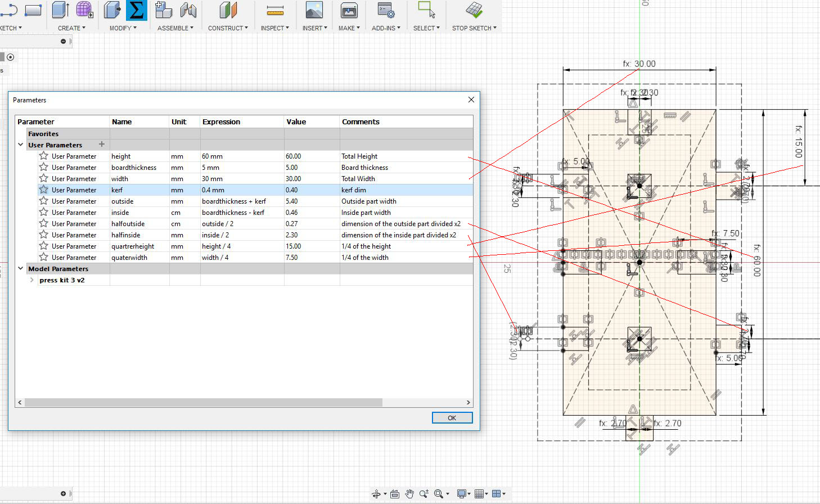The height and width of the screenshot is (504, 820).
Task: Click the Parameters horizontal scrollbar thumb
Action: (204, 402)
